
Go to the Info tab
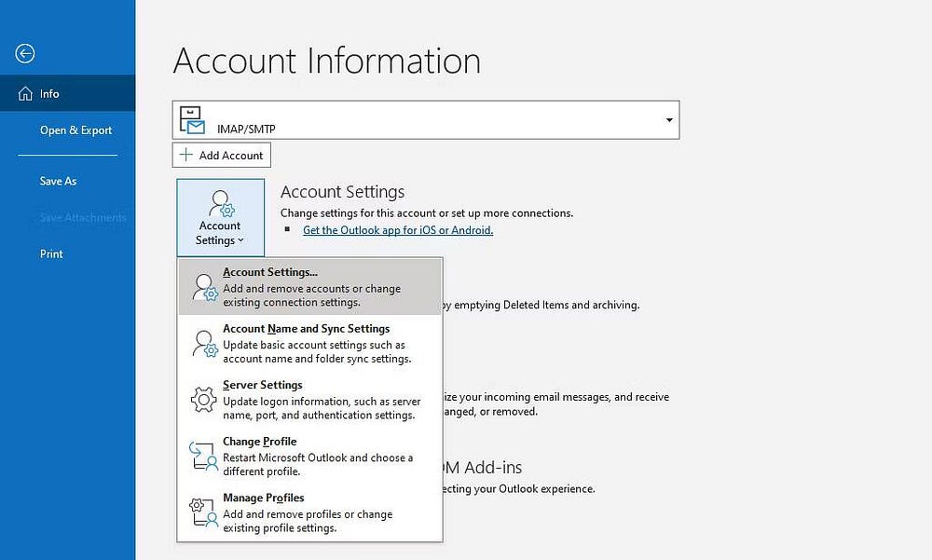coord(68,93)
